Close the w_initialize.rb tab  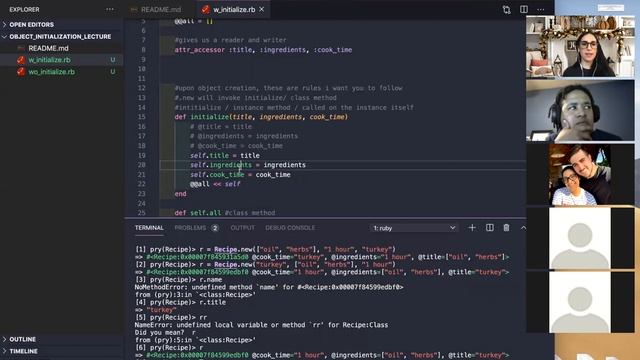[x=262, y=9]
